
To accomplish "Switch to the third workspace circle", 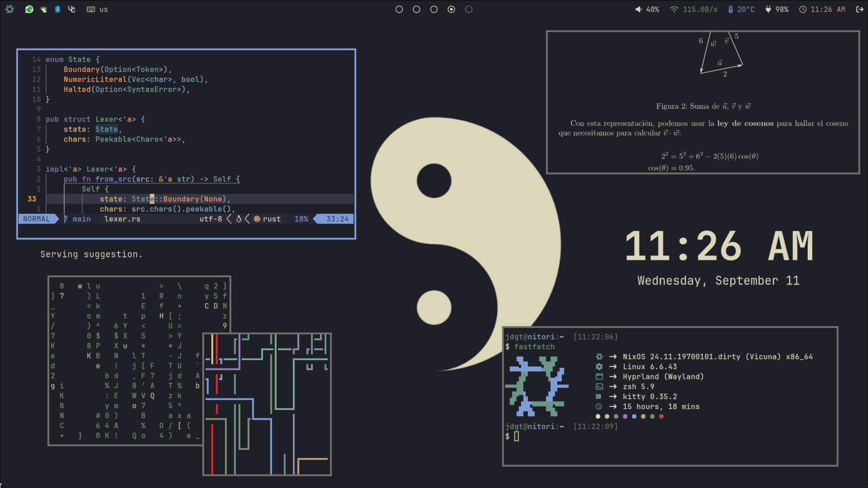I will click(x=434, y=9).
